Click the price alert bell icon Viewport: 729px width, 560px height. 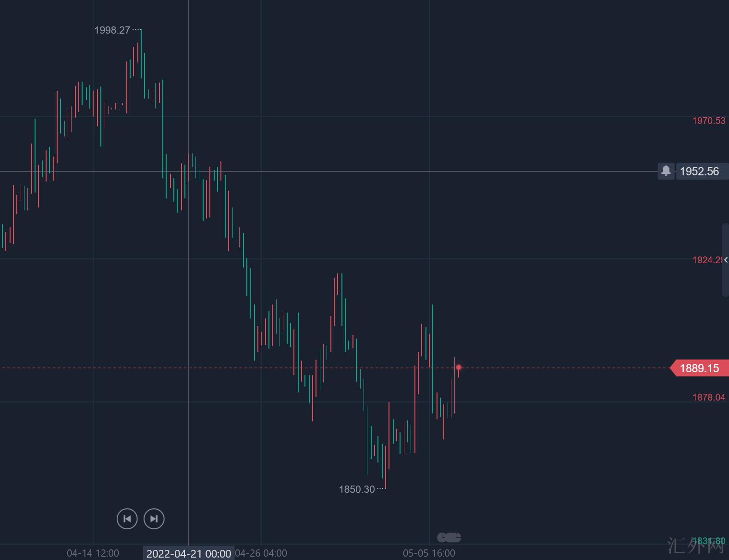click(x=666, y=171)
